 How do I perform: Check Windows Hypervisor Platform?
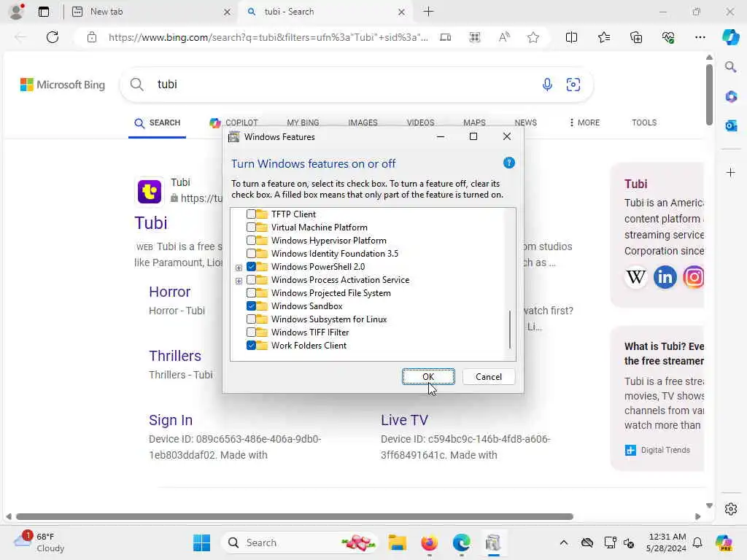click(x=251, y=241)
